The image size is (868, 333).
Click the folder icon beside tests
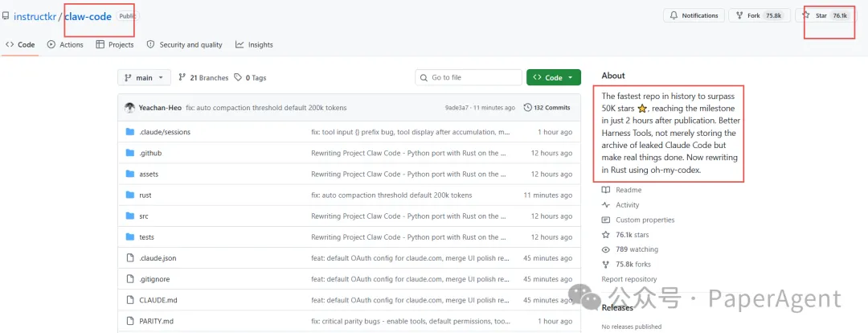coord(130,237)
